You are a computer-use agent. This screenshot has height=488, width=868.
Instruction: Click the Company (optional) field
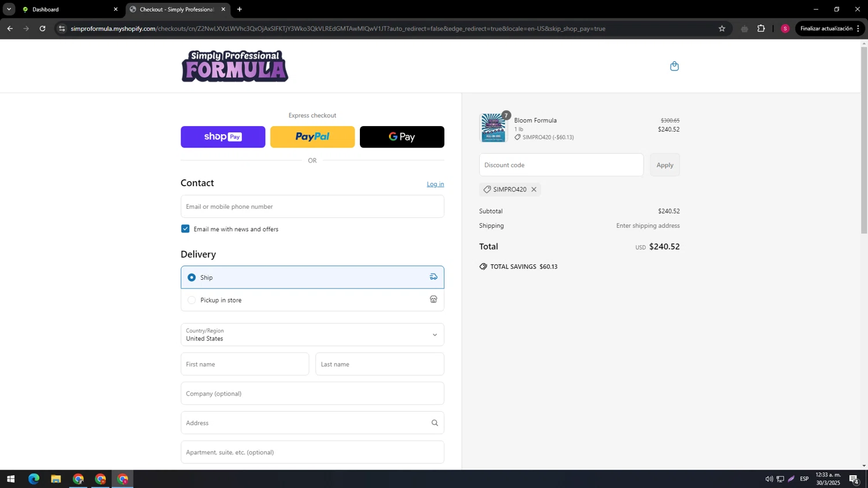pos(312,394)
